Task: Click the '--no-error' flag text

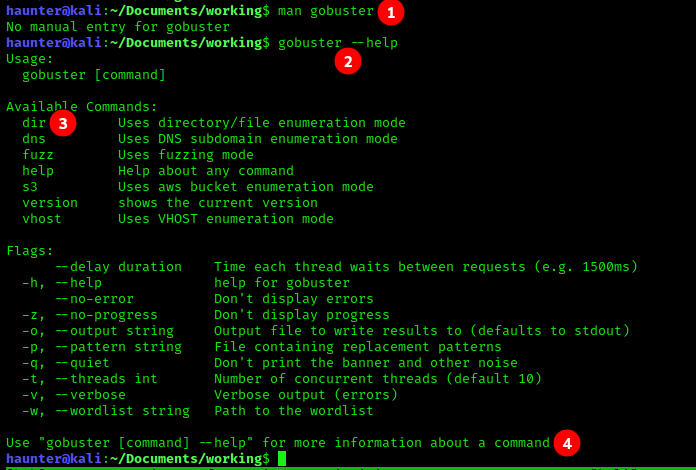Action: pos(94,299)
